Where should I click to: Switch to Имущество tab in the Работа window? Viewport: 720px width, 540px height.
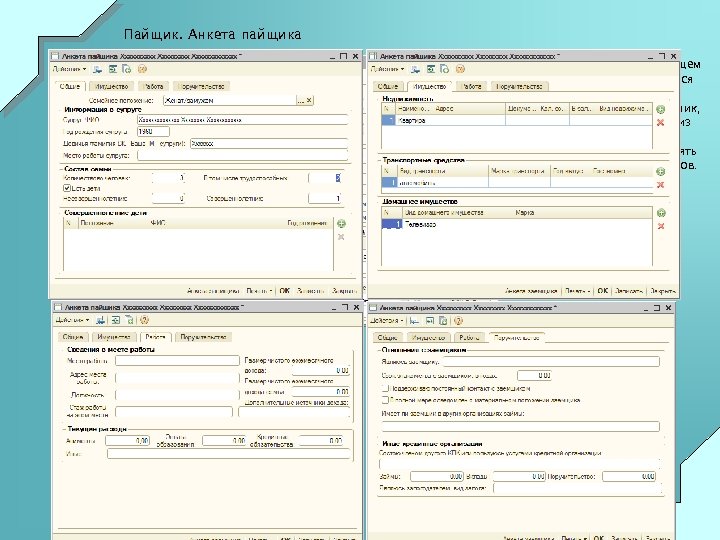114,337
